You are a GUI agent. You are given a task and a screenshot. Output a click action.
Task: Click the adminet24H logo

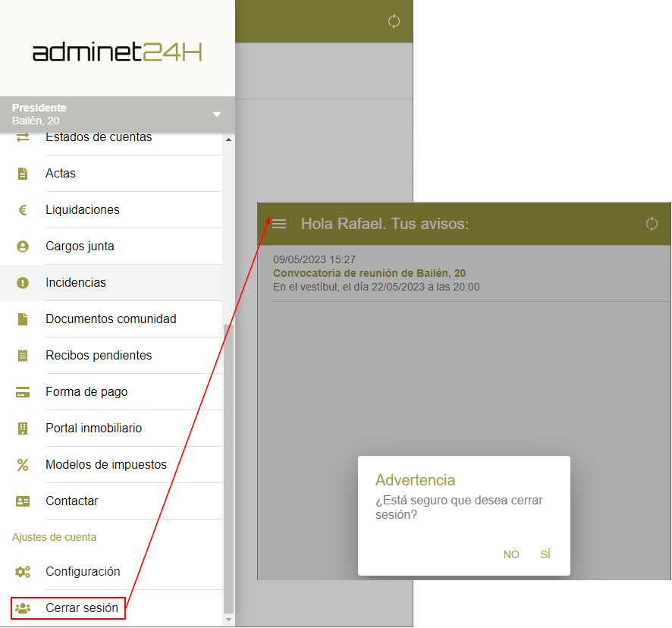117,52
